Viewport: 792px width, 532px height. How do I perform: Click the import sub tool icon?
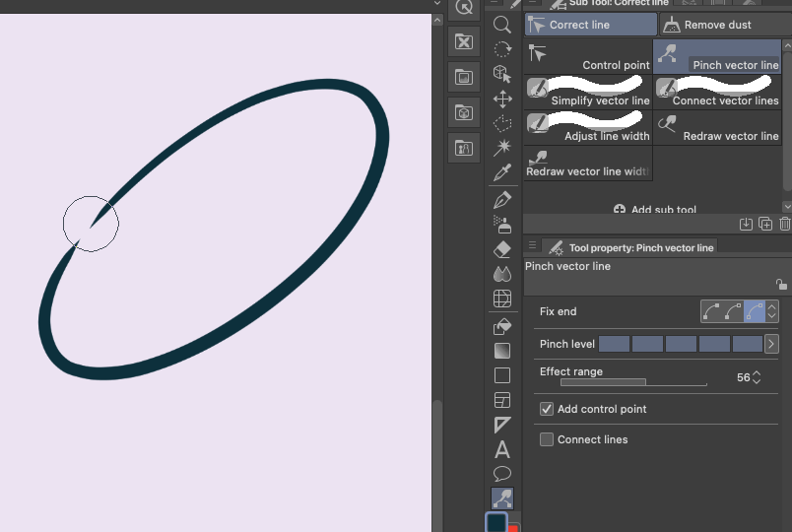[x=746, y=224]
